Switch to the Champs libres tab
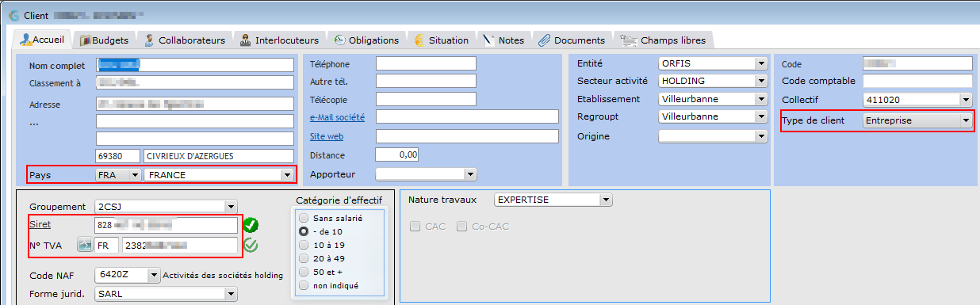The height and width of the screenshot is (305, 980). [664, 40]
